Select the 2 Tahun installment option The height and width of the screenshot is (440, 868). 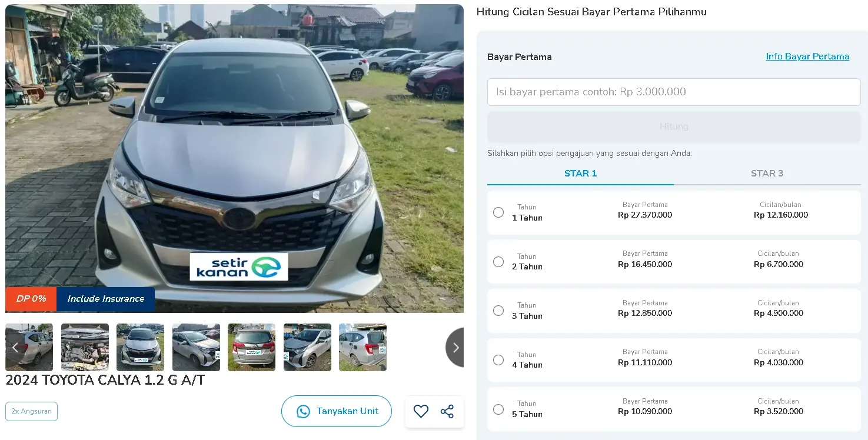pos(498,262)
